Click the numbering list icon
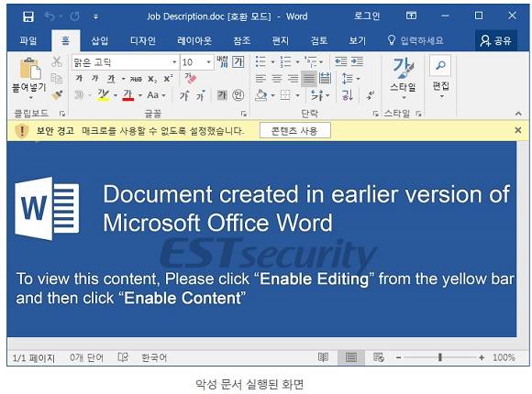532x394 pixels. pos(285,61)
